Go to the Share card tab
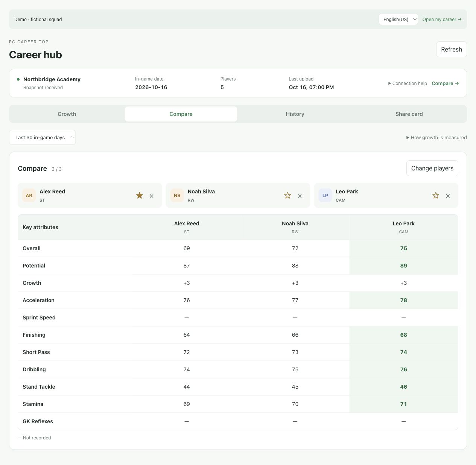The height and width of the screenshot is (465, 476). point(409,114)
